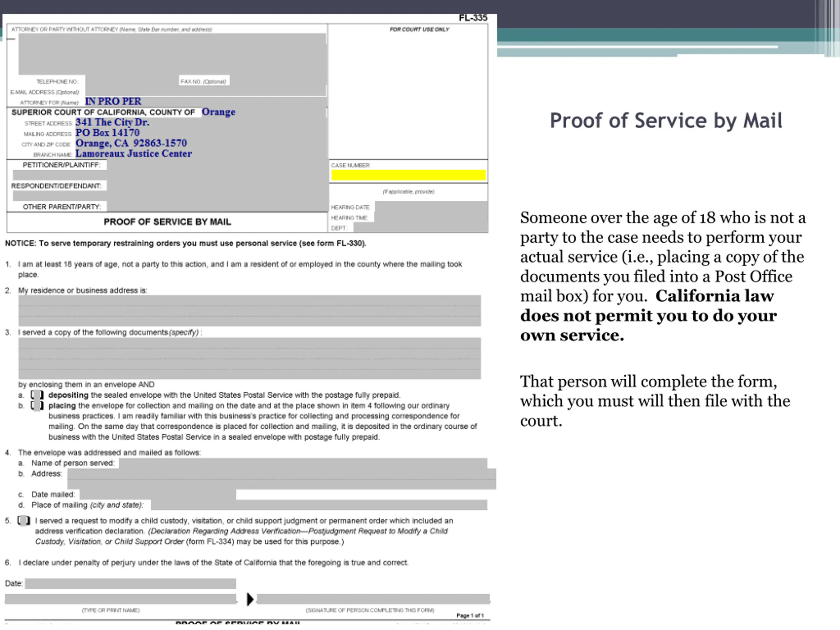Click '(If applicable, provide)' note

coord(409,191)
